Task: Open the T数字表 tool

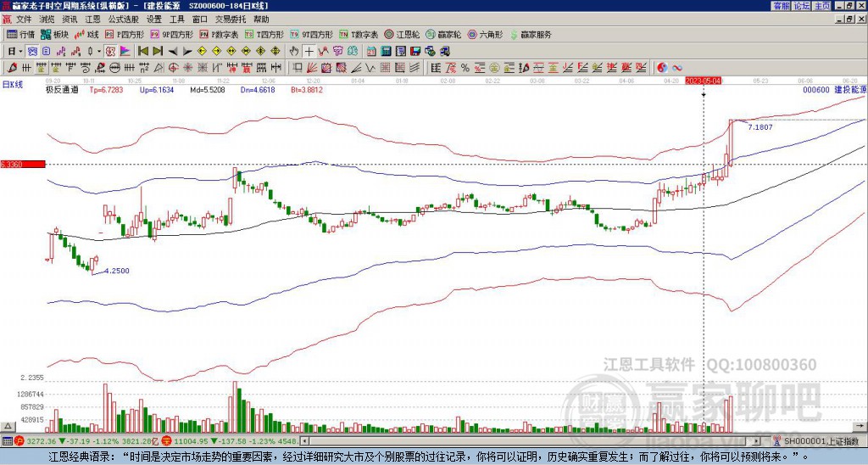Action: click(x=359, y=34)
